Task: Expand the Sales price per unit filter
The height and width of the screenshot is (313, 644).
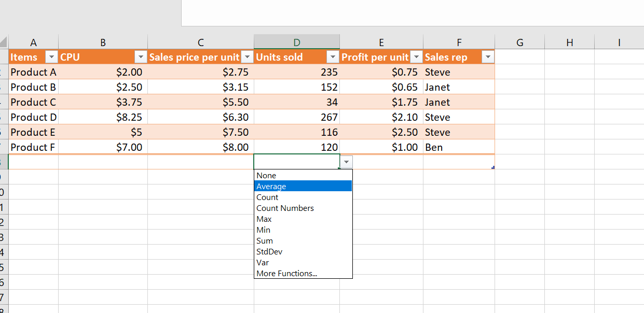Action: click(247, 57)
